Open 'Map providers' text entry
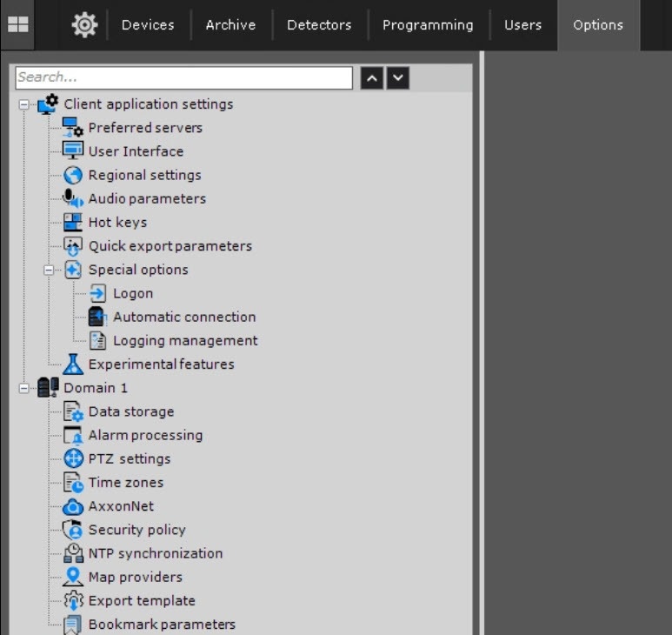This screenshot has width=672, height=635. [x=136, y=578]
